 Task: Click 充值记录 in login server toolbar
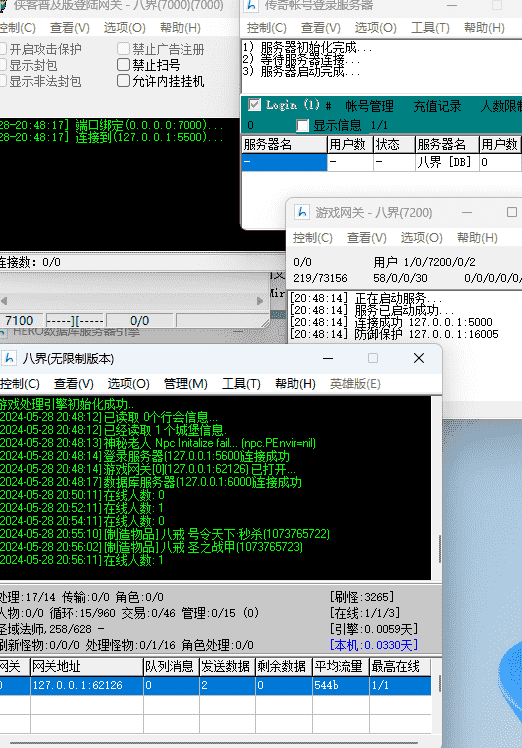pyautogui.click(x=437, y=106)
